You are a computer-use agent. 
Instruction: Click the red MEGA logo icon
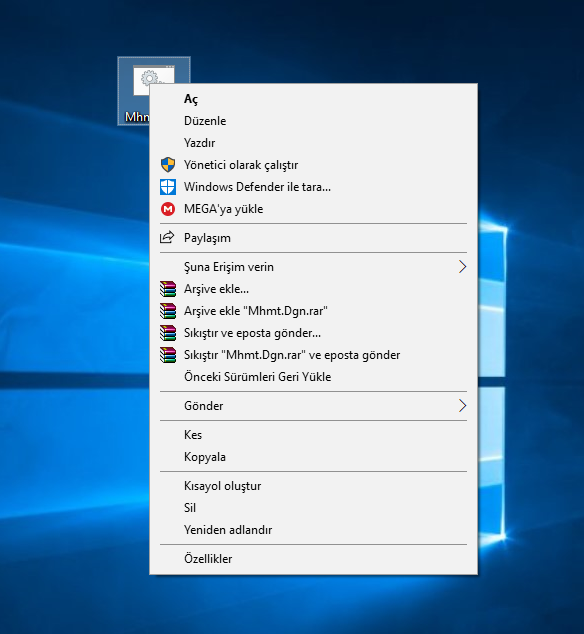tap(168, 209)
